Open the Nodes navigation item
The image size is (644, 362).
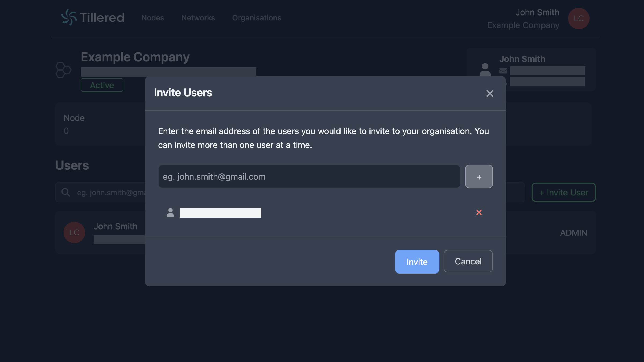[152, 18]
